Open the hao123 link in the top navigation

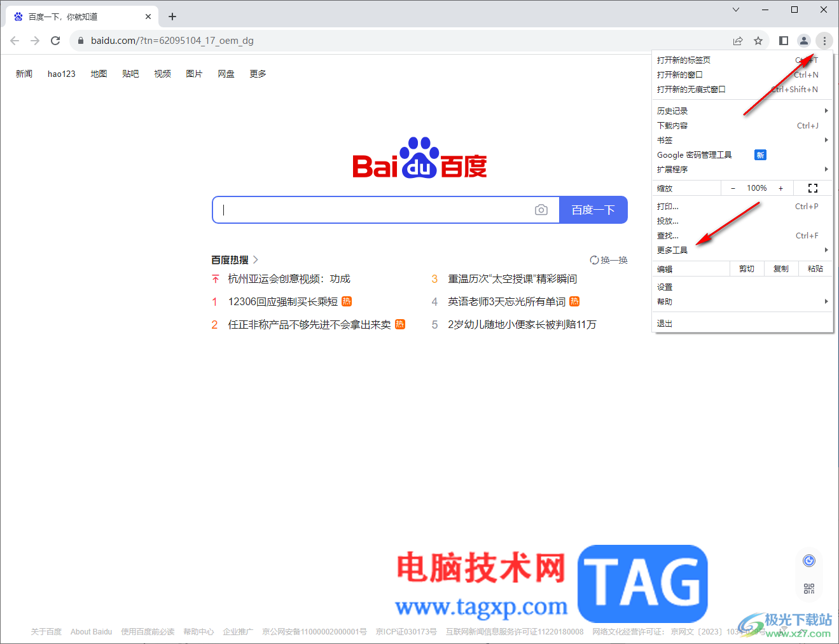coord(62,74)
